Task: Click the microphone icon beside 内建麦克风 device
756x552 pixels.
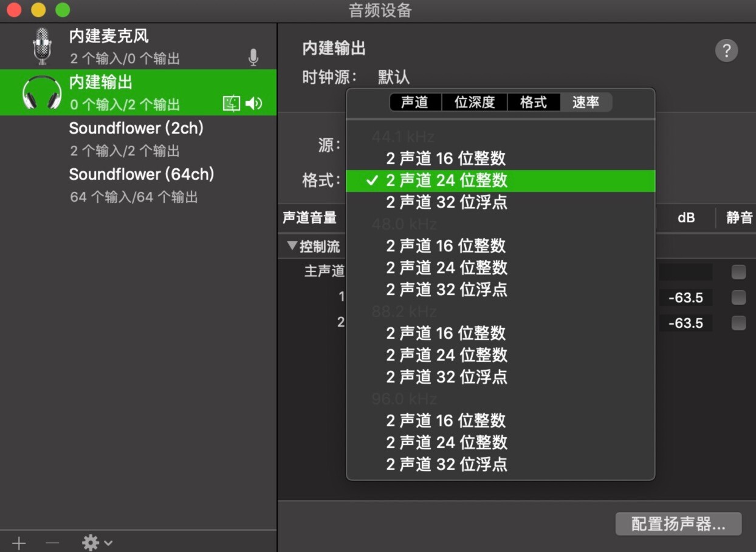Action: click(x=253, y=58)
